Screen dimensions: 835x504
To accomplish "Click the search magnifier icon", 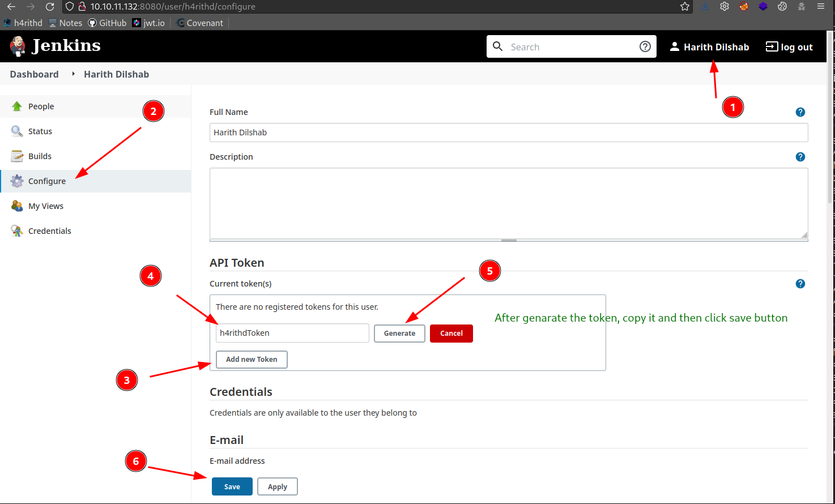I will (x=498, y=46).
